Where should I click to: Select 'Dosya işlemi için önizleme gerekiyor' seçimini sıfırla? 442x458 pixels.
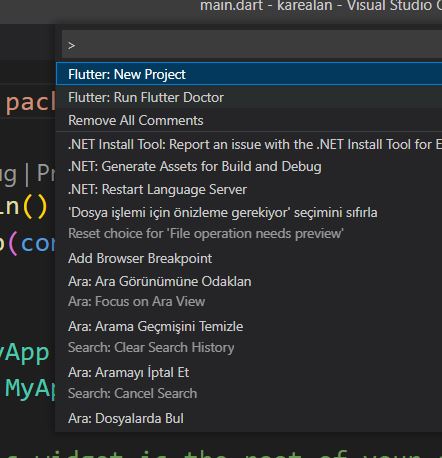click(249, 223)
